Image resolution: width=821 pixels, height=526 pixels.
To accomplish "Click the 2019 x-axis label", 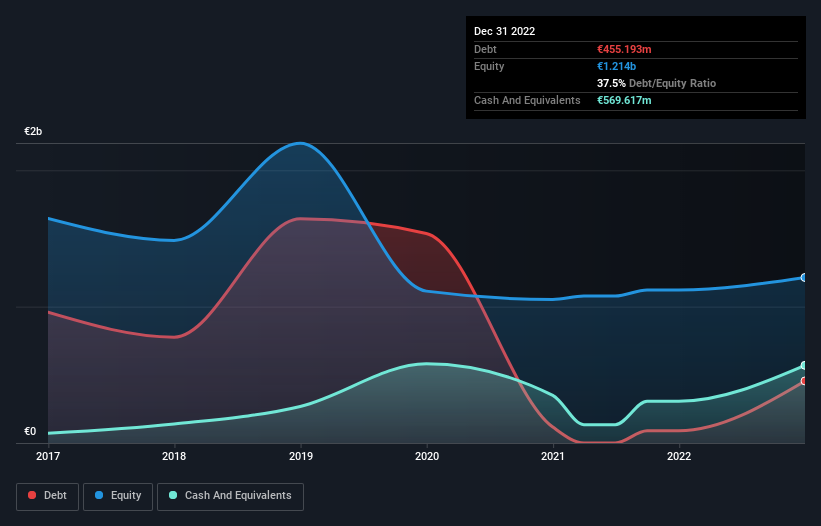I will coord(301,456).
